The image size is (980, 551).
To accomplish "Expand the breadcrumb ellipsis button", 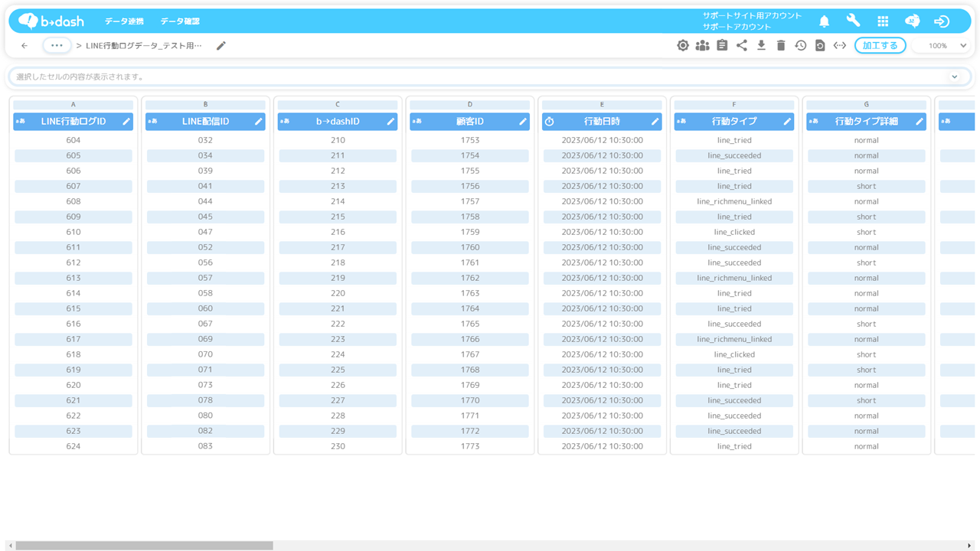I will [x=57, y=46].
